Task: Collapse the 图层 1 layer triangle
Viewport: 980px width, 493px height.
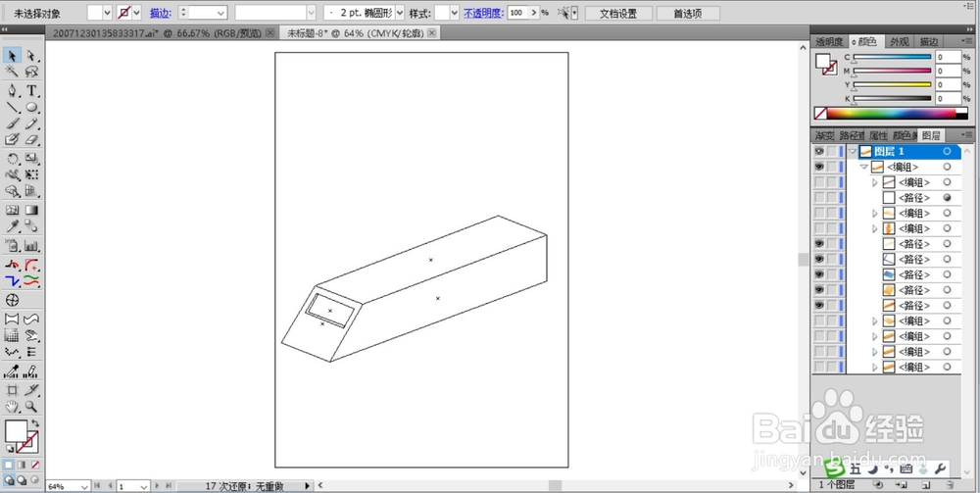Action: pos(853,151)
